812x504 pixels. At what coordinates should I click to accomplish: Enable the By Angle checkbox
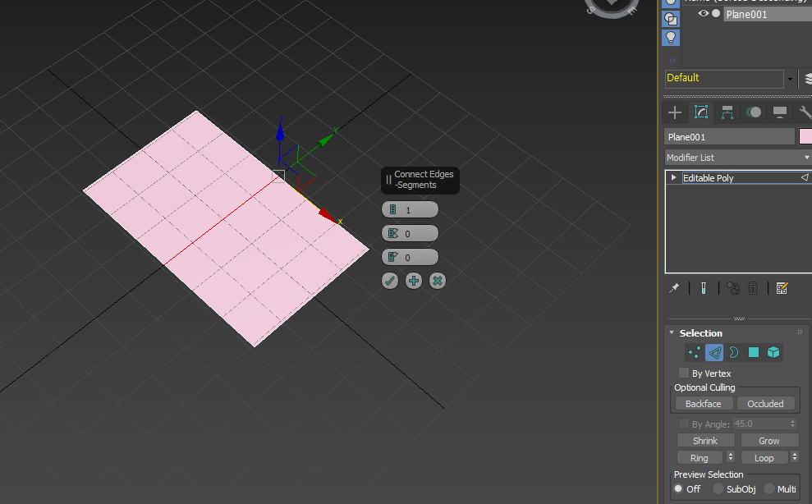pos(684,424)
